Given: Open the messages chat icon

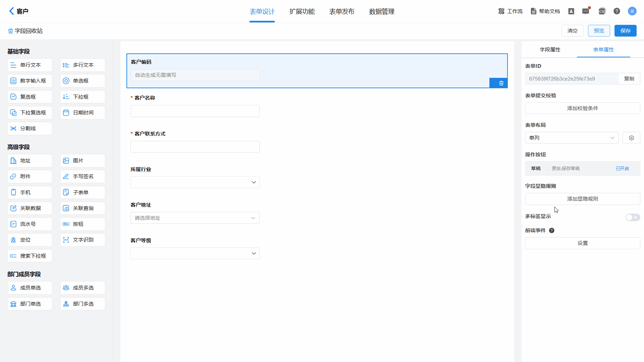Looking at the screenshot, I should [586, 11].
